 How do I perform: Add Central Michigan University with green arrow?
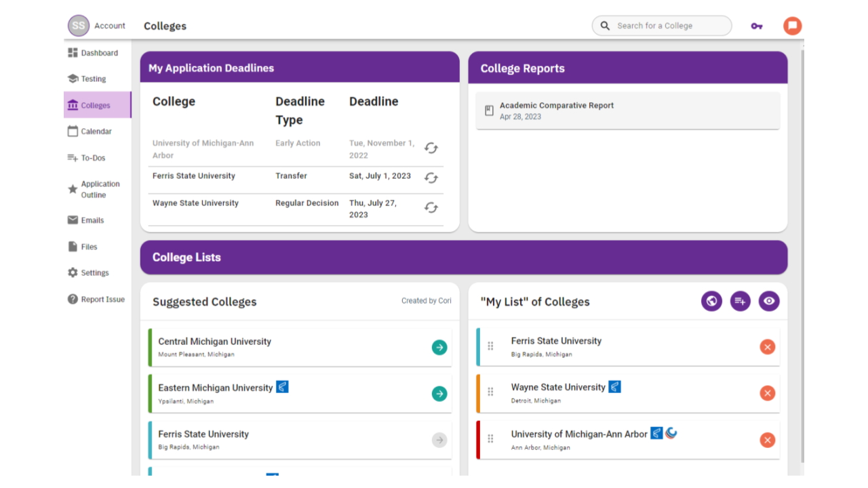click(x=439, y=348)
